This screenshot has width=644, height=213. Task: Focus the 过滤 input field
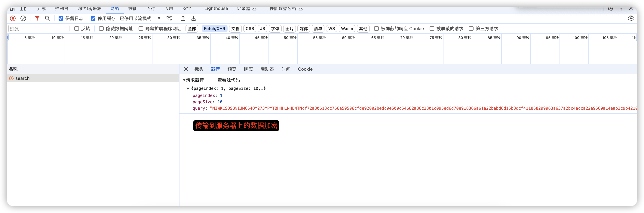point(39,29)
